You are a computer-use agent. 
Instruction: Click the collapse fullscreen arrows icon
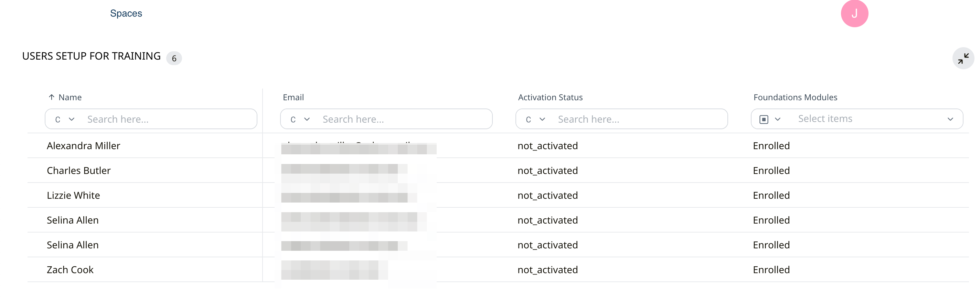click(963, 58)
